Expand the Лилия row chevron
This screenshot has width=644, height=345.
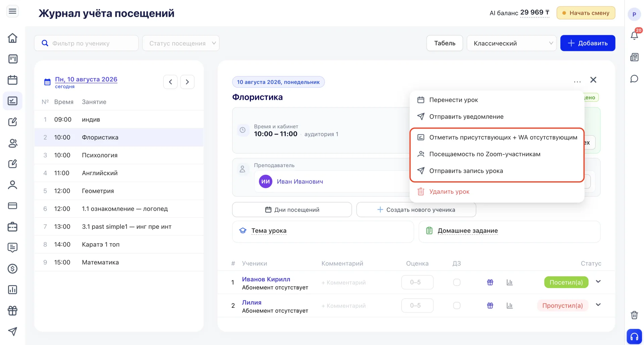(x=598, y=305)
